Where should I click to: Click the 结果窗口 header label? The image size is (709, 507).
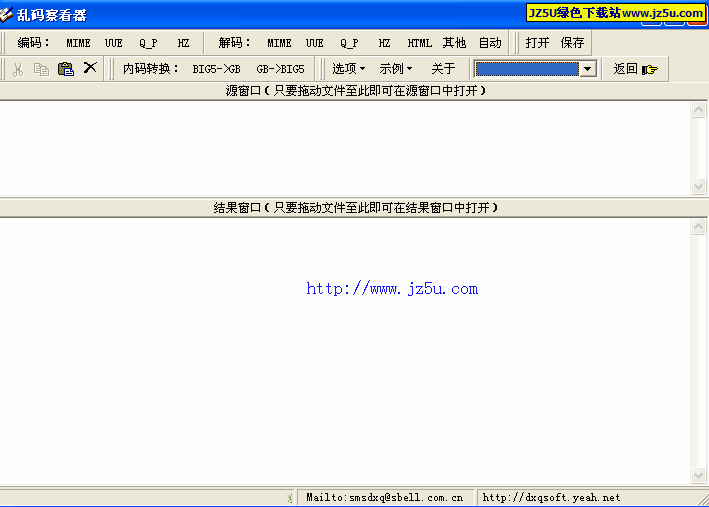point(355,208)
